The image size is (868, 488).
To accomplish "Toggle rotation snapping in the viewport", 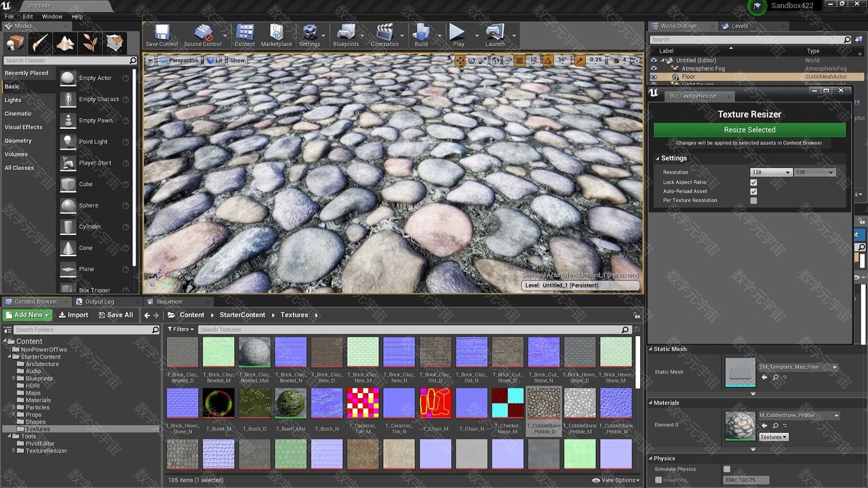I will pos(548,60).
